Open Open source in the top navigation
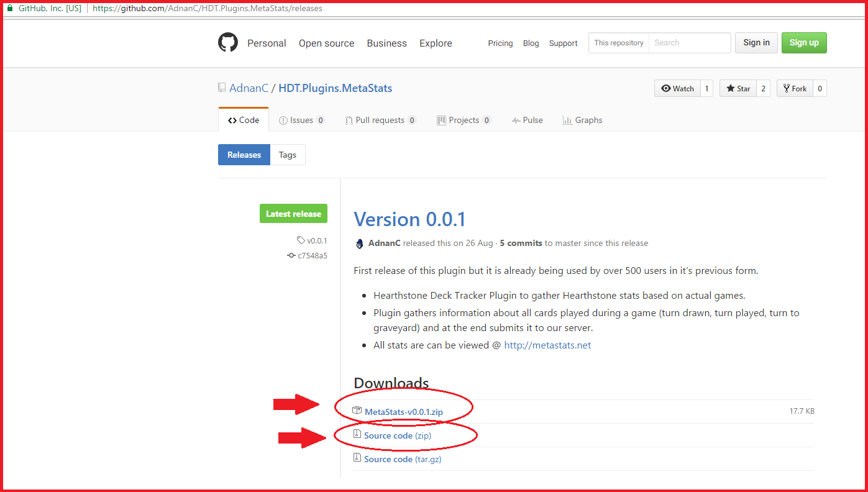The height and width of the screenshot is (492, 868). [x=326, y=43]
